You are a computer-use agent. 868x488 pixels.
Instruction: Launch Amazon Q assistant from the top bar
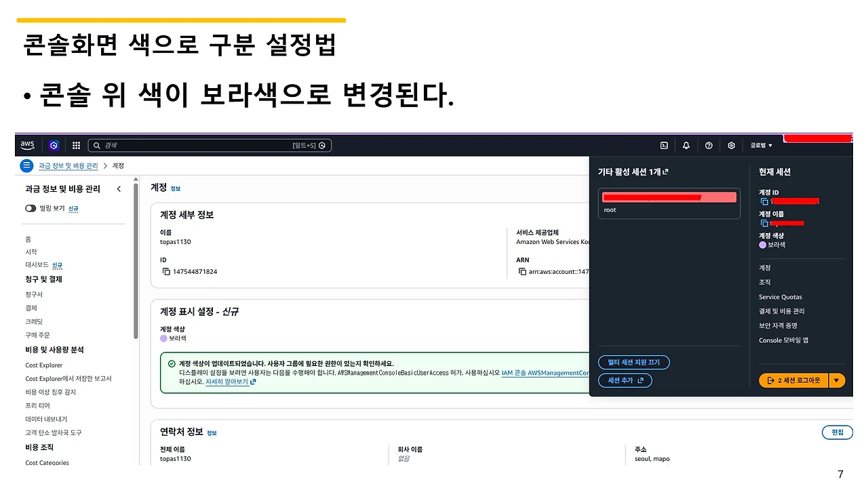(54, 145)
